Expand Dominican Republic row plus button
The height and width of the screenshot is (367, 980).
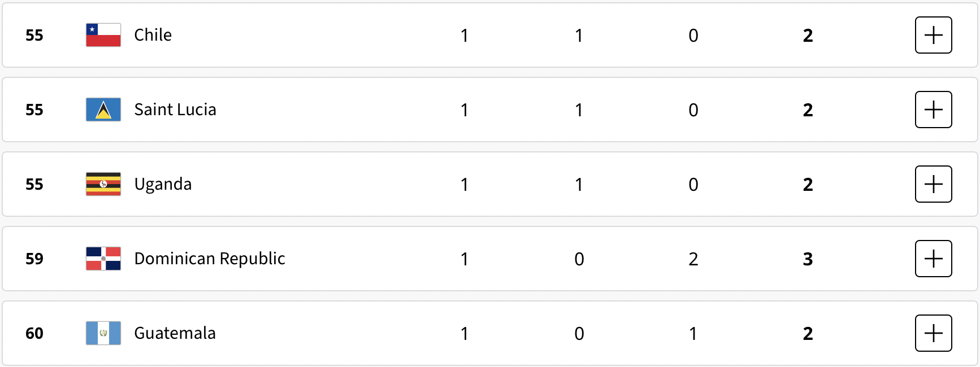(933, 259)
